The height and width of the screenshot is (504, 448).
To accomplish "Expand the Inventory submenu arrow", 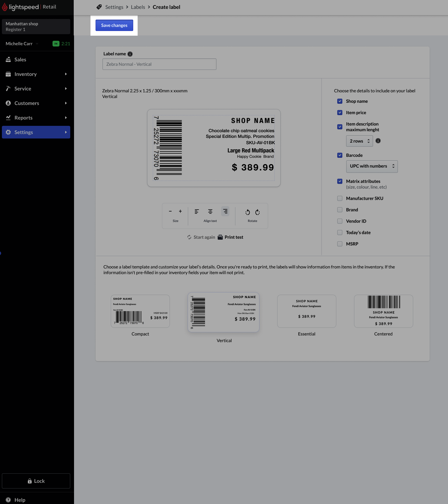I will point(66,74).
